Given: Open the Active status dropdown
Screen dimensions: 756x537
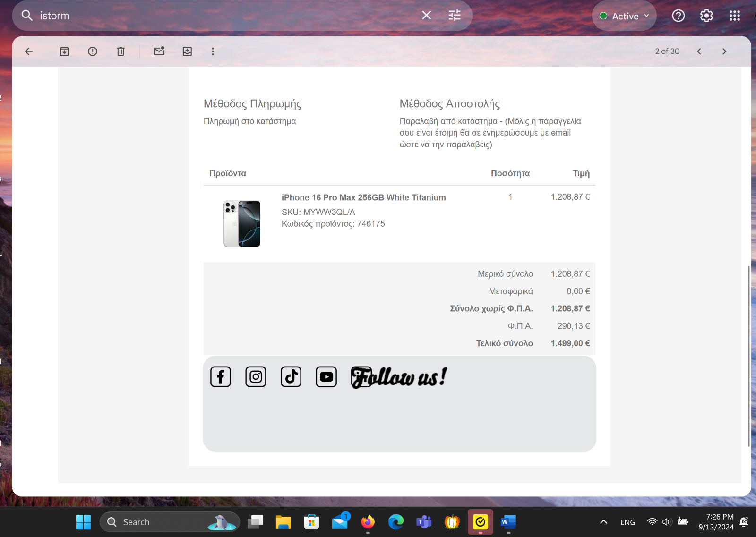Looking at the screenshot, I should point(624,16).
